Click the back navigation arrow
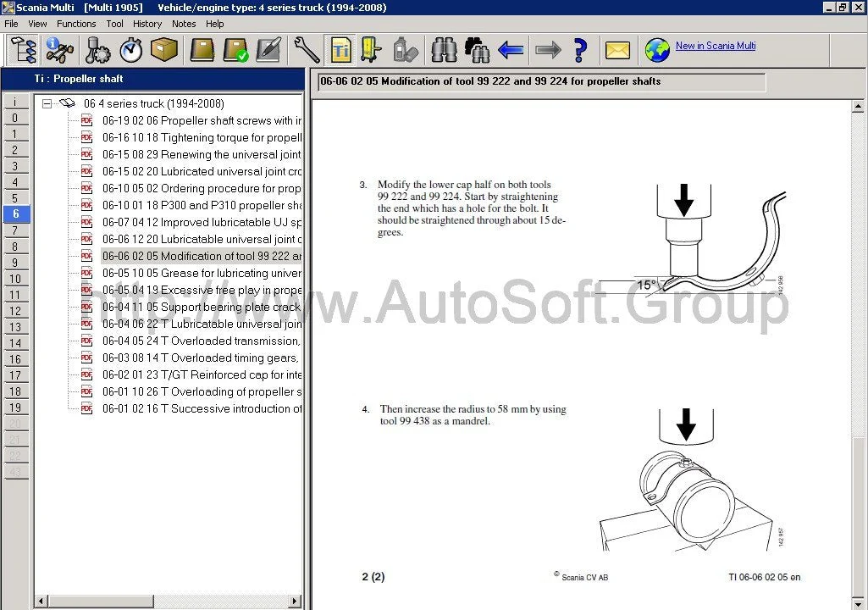This screenshot has height=610, width=868. (x=511, y=49)
